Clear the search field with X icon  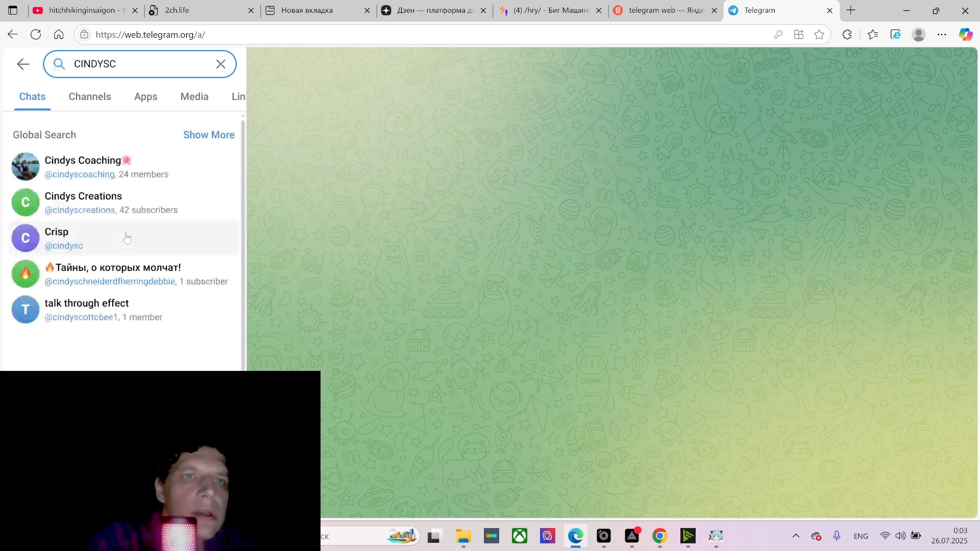(220, 64)
